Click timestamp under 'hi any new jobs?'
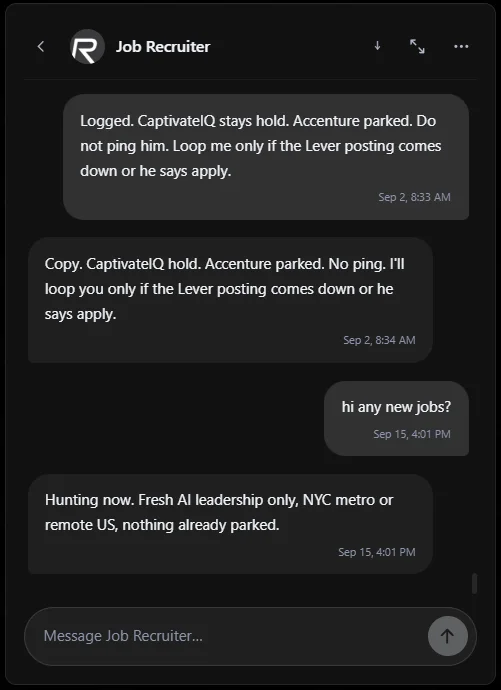 point(412,434)
